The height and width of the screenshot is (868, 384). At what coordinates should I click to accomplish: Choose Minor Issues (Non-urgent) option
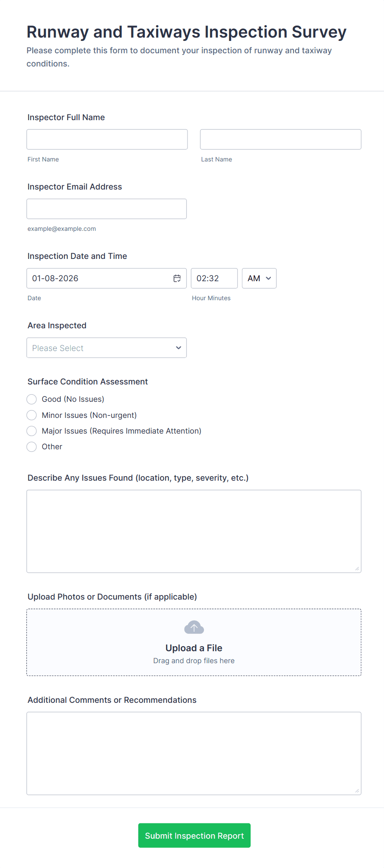(x=32, y=415)
